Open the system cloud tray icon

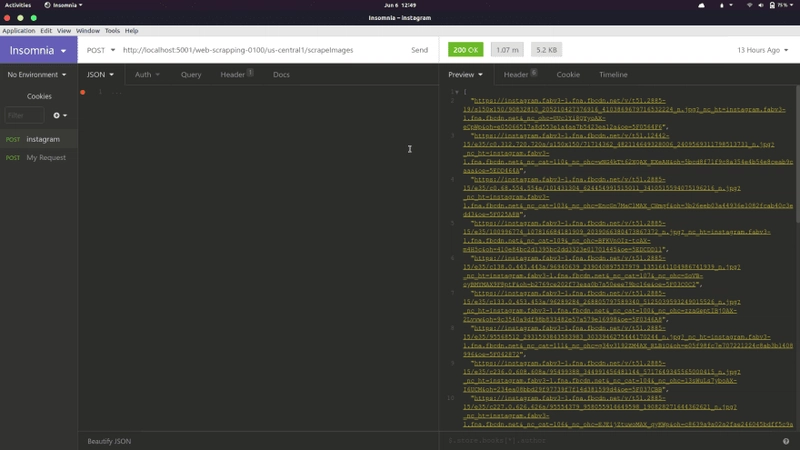[702, 5]
